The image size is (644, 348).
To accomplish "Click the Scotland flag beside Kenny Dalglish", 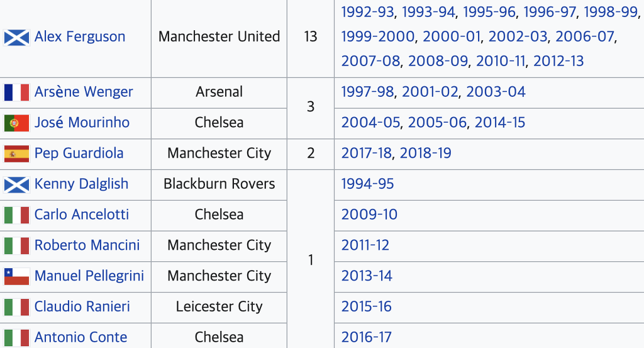I will 16,184.
